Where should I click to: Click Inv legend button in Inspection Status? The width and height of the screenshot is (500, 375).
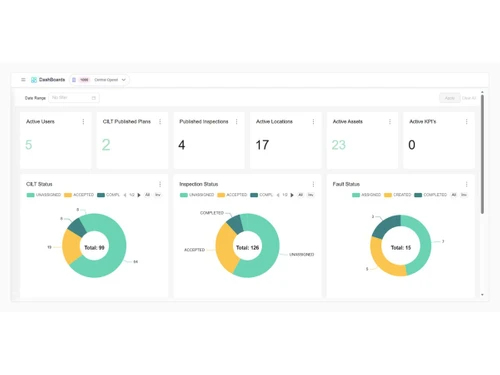(311, 195)
